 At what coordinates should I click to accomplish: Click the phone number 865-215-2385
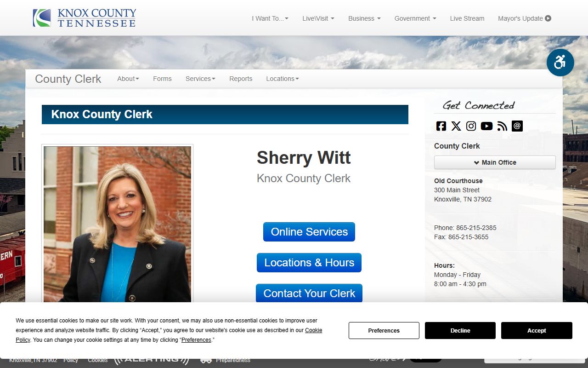tap(476, 228)
